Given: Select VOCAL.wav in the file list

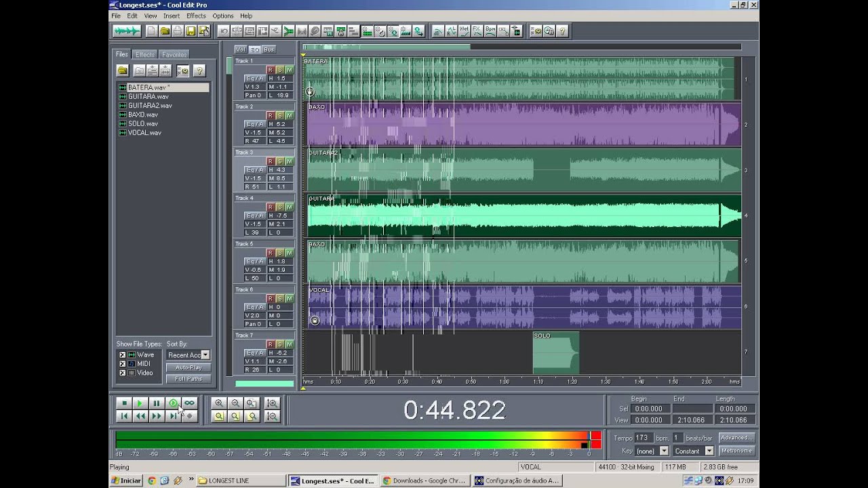Looking at the screenshot, I should pos(144,133).
